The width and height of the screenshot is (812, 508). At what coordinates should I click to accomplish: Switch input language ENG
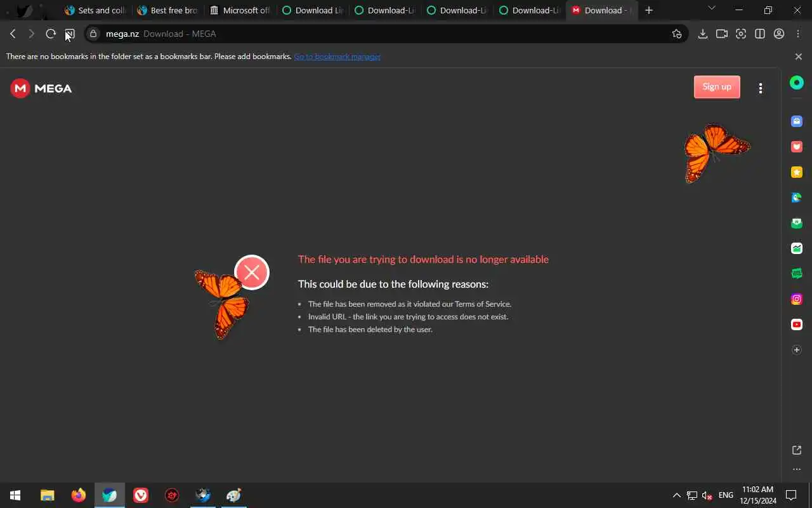726,495
